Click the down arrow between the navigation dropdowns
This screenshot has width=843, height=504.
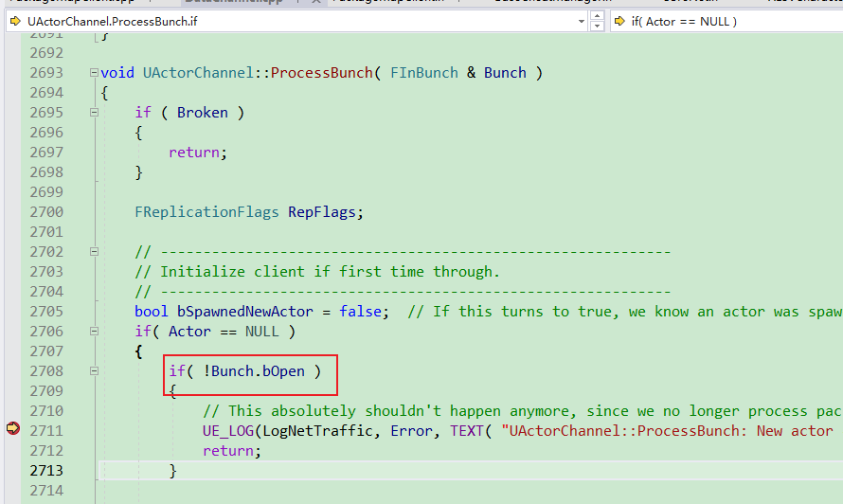tap(597, 27)
